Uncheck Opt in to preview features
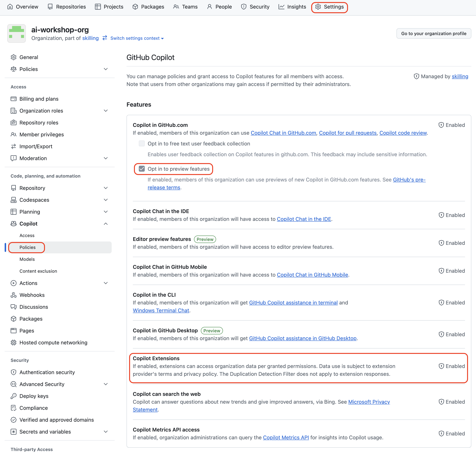 [x=142, y=169]
